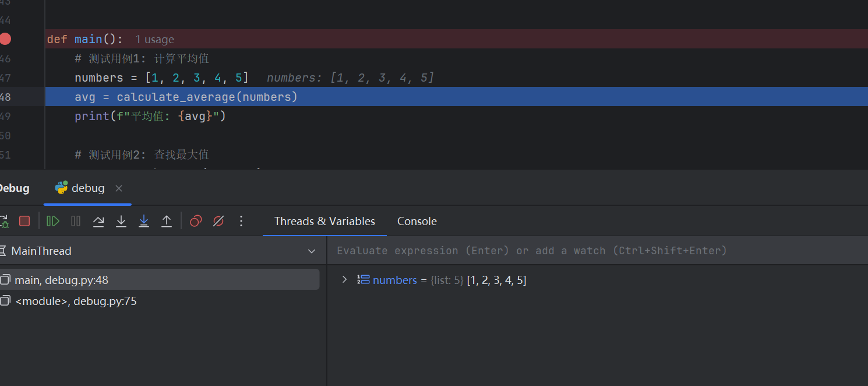Stop the debug session with the red square
Screen dimensions: 868x386
click(24, 221)
